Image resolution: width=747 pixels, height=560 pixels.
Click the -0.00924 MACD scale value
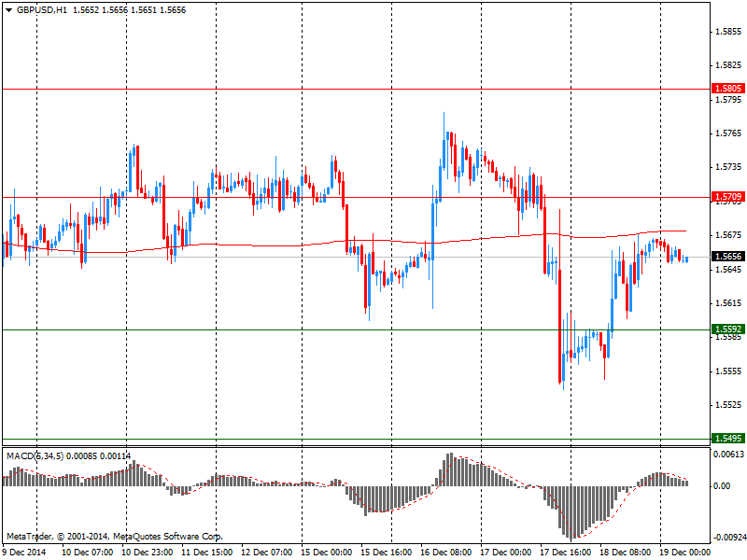pyautogui.click(x=728, y=538)
